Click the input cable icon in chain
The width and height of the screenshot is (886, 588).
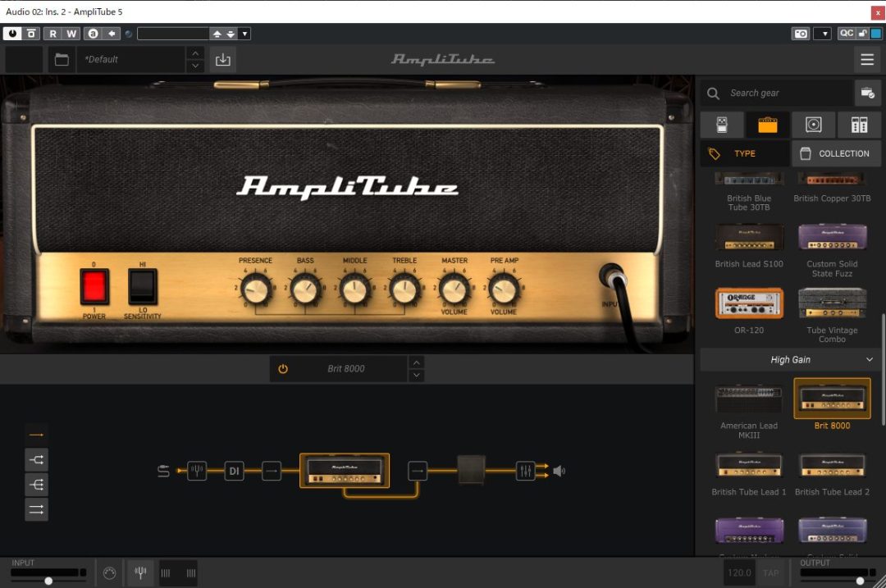coord(163,471)
